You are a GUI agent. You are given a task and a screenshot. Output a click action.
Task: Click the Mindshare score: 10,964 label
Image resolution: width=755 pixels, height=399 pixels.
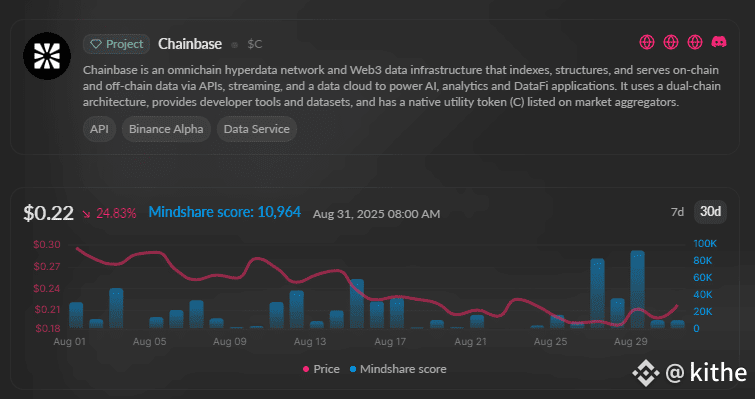(224, 212)
